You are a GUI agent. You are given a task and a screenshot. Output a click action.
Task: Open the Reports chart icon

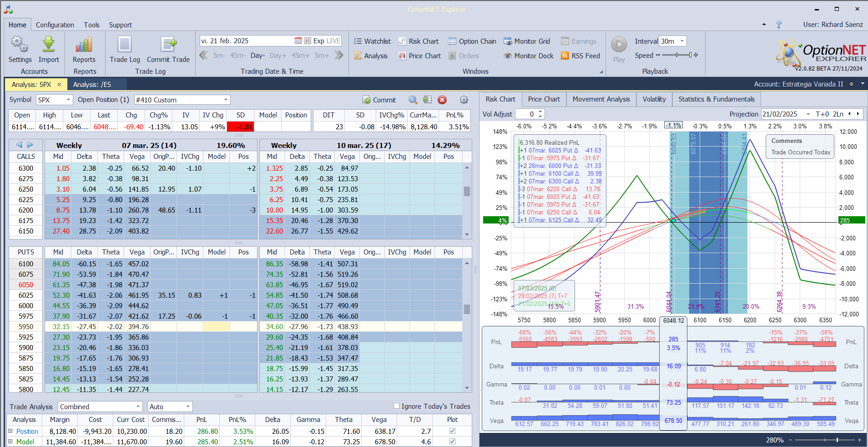(84, 45)
